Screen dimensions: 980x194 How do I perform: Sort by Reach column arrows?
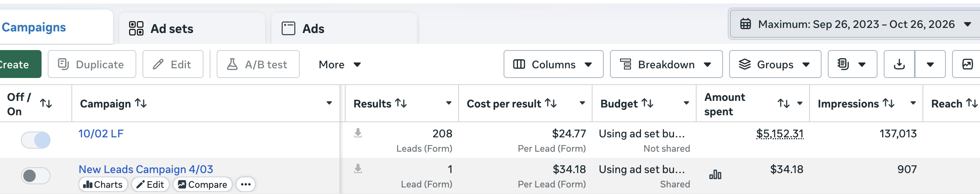[x=971, y=103]
